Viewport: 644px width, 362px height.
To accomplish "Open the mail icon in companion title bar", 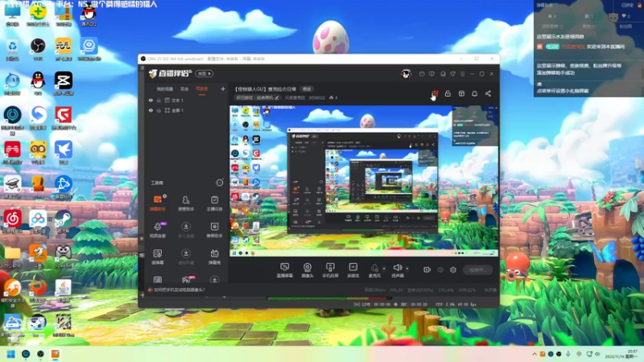I will (422, 74).
